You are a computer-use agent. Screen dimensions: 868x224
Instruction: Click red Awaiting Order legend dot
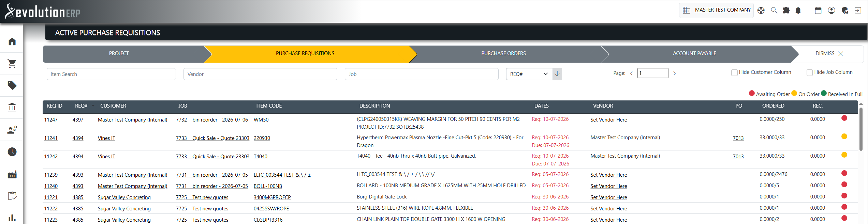[752, 93]
